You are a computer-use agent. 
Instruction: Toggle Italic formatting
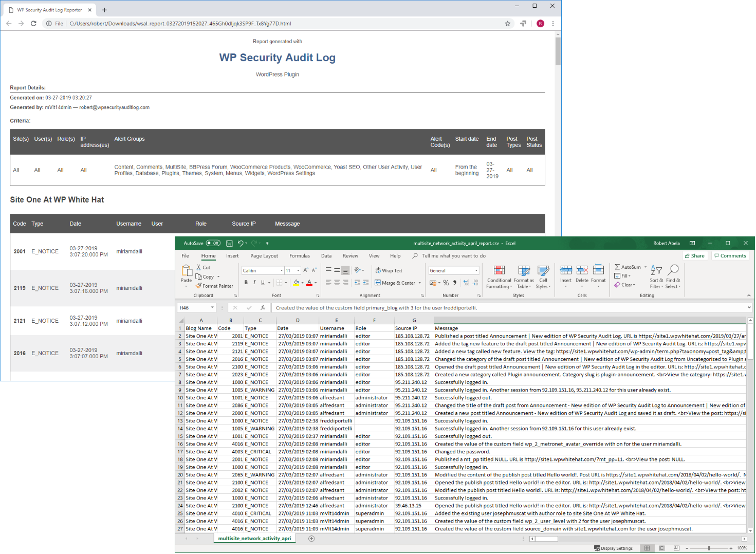pos(254,283)
